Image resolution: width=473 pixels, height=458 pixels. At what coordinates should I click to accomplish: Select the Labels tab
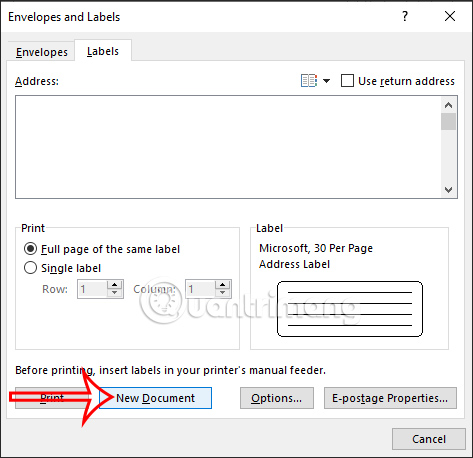(103, 51)
